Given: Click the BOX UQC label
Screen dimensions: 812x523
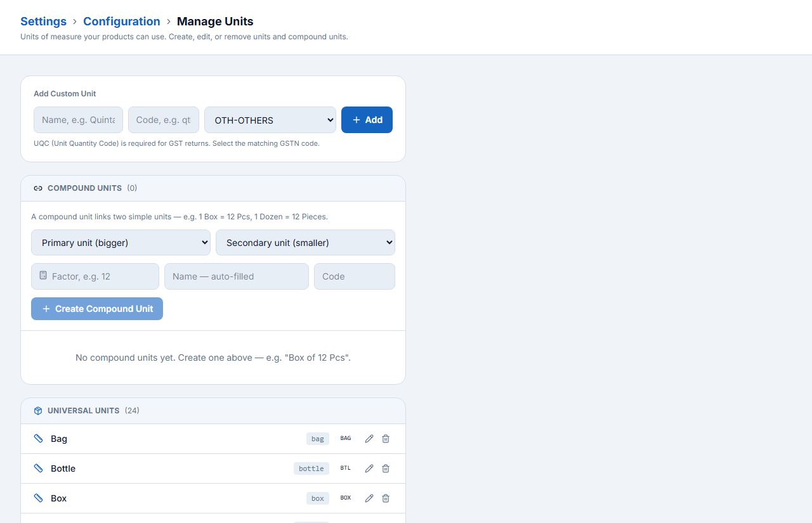Looking at the screenshot, I should pos(346,498).
